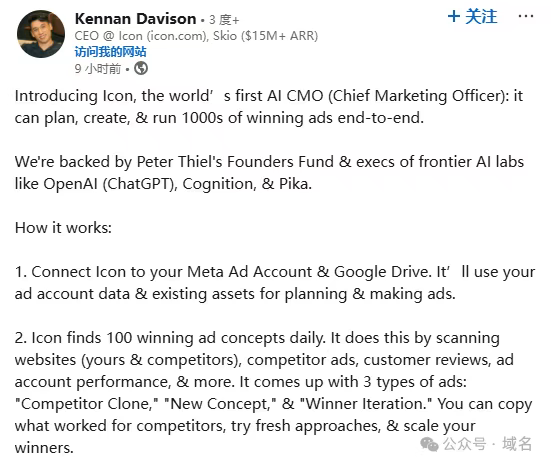Click the WeChat logo watermark icon
Viewport: 551px width, 466px height.
[x=429, y=444]
